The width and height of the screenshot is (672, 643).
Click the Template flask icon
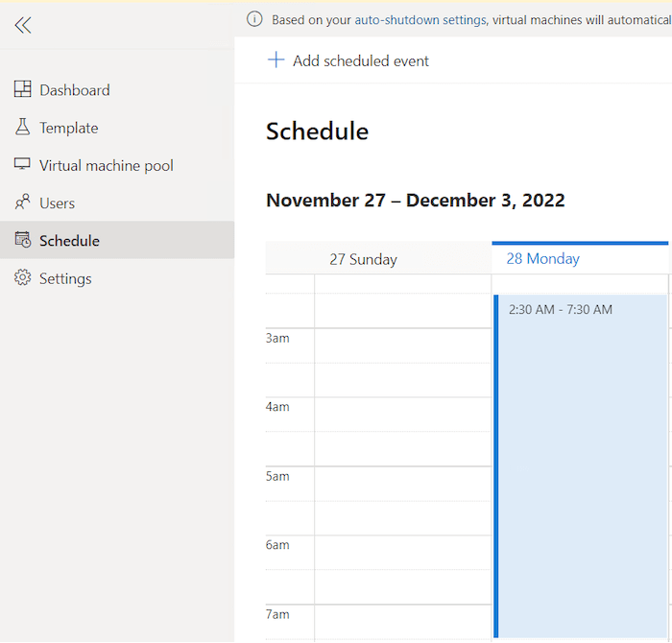(22, 127)
